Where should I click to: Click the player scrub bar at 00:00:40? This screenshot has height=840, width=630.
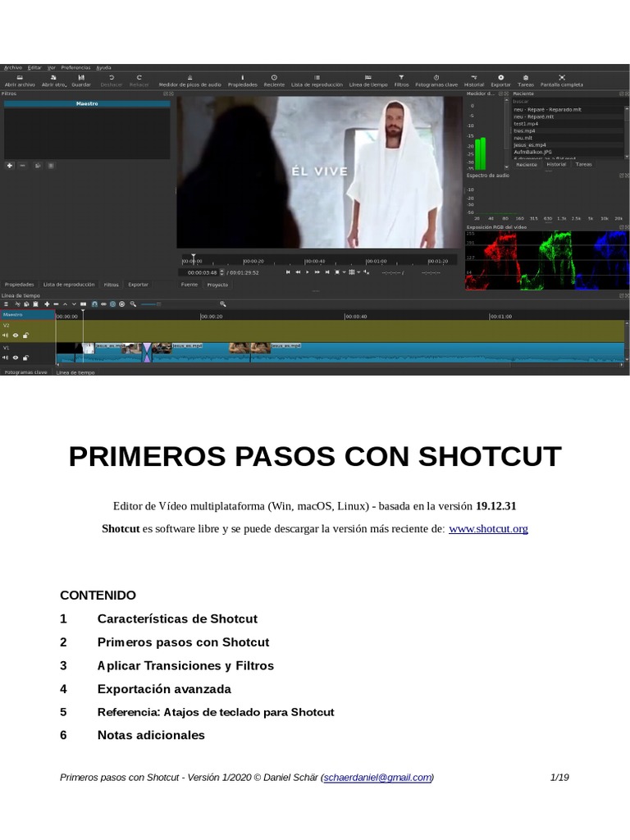[314, 261]
